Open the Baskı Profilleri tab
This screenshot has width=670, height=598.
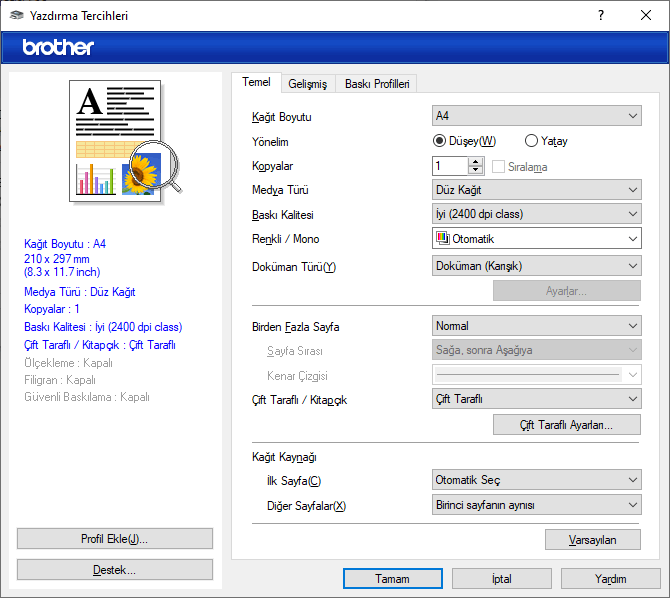[377, 84]
